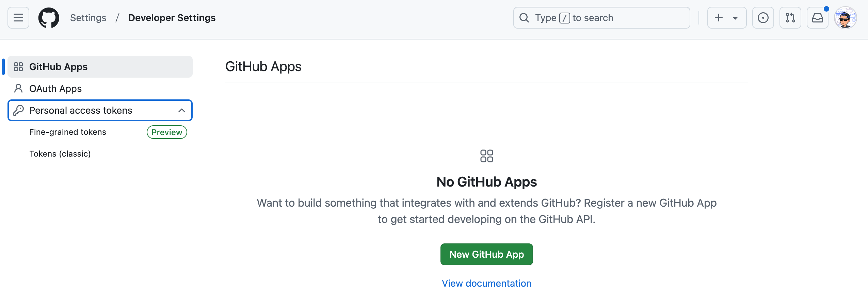Click the grid icon above No GitHub Apps
Screen dimensions: 868x303
pyautogui.click(x=486, y=156)
